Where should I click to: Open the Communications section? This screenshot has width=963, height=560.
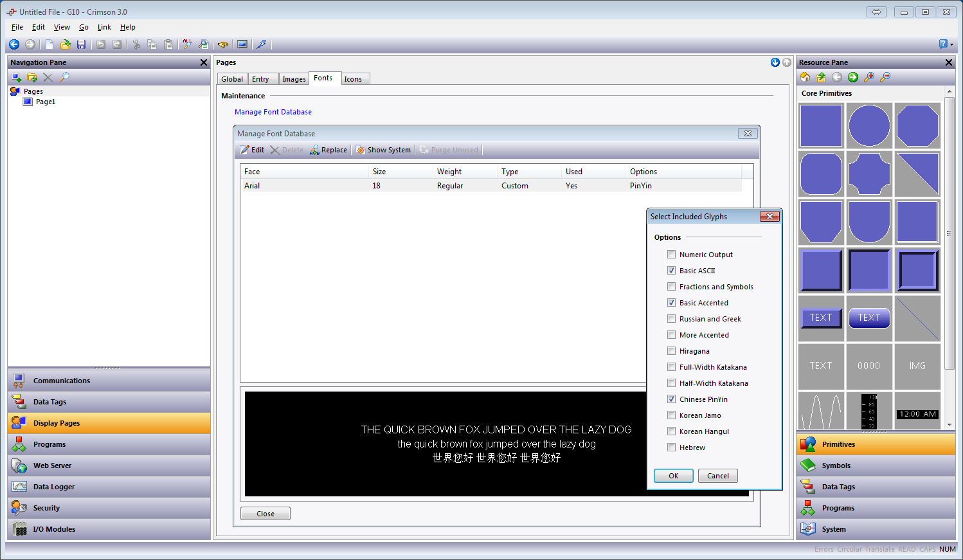(109, 381)
